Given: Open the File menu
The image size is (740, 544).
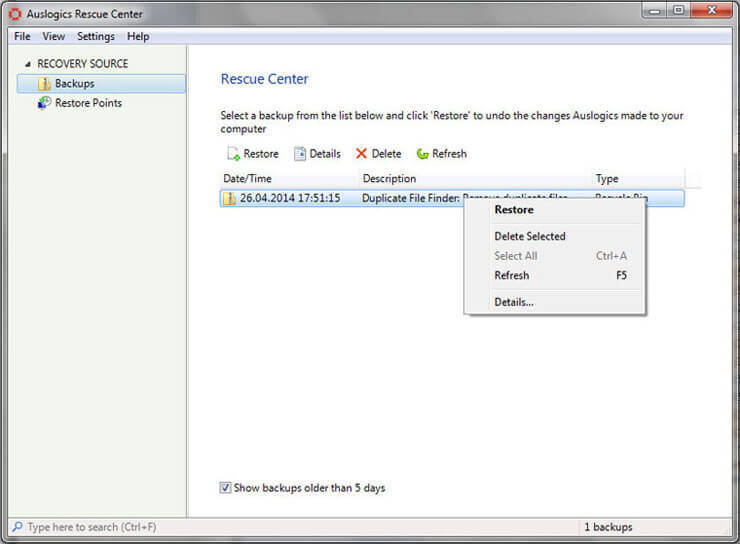Looking at the screenshot, I should click(22, 36).
